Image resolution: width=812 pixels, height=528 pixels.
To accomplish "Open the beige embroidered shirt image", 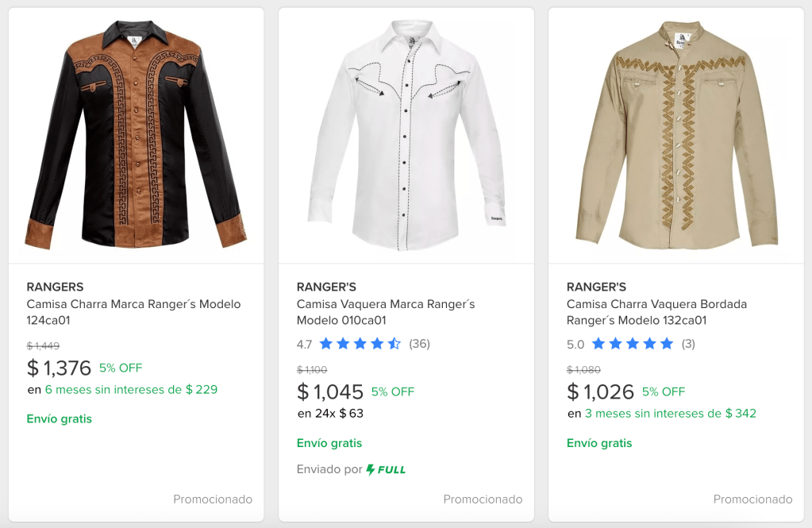I will click(675, 135).
